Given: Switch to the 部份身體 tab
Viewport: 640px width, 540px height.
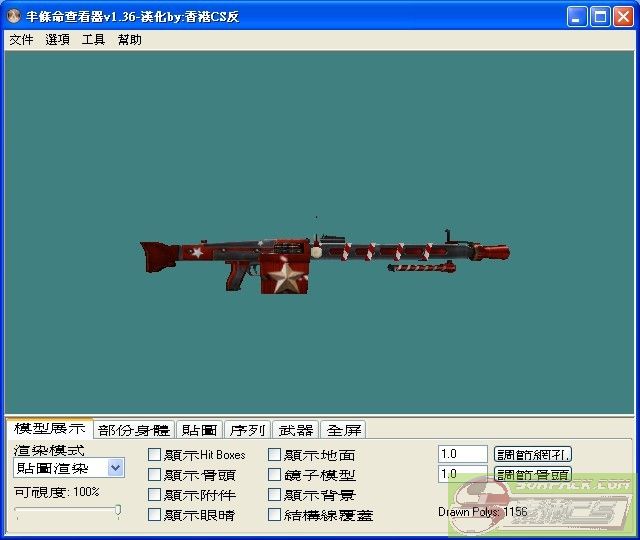Looking at the screenshot, I should coord(134,430).
